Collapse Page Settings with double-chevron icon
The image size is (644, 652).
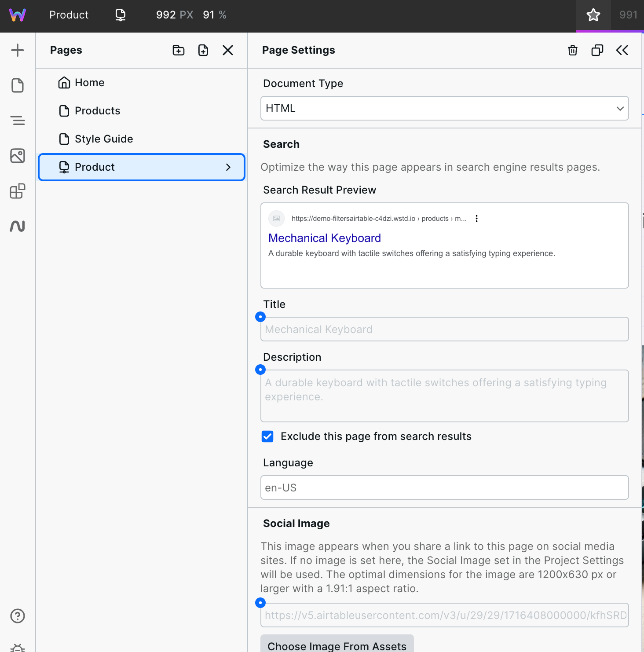point(622,50)
